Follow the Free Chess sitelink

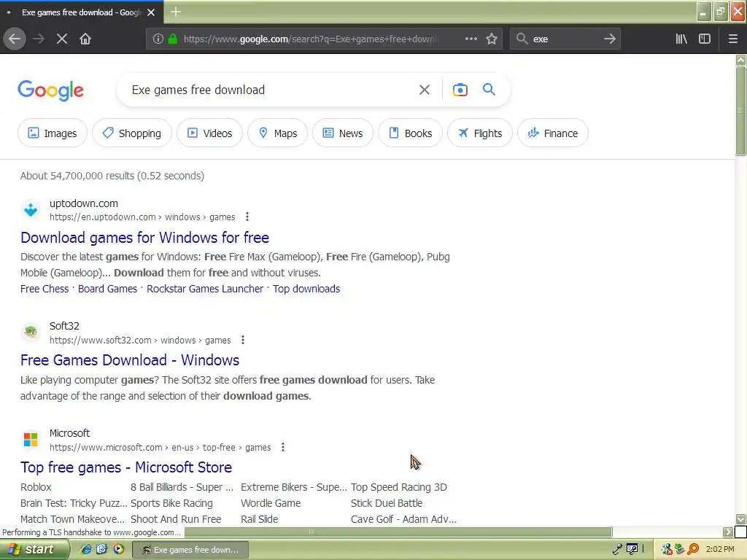pos(44,289)
